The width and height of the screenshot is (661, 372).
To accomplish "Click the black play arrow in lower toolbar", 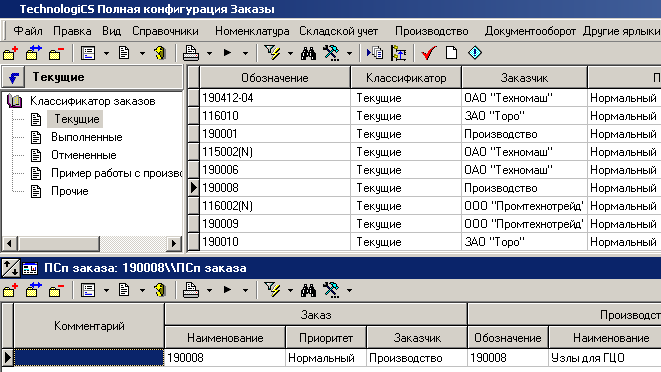I will (227, 290).
